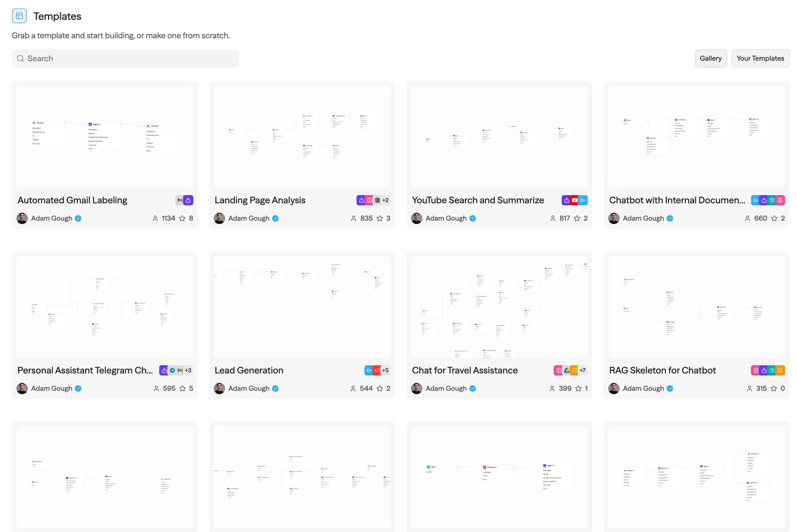Open the Chat for Travel Assistance preview
Screen dimensions: 797x532
(x=499, y=307)
